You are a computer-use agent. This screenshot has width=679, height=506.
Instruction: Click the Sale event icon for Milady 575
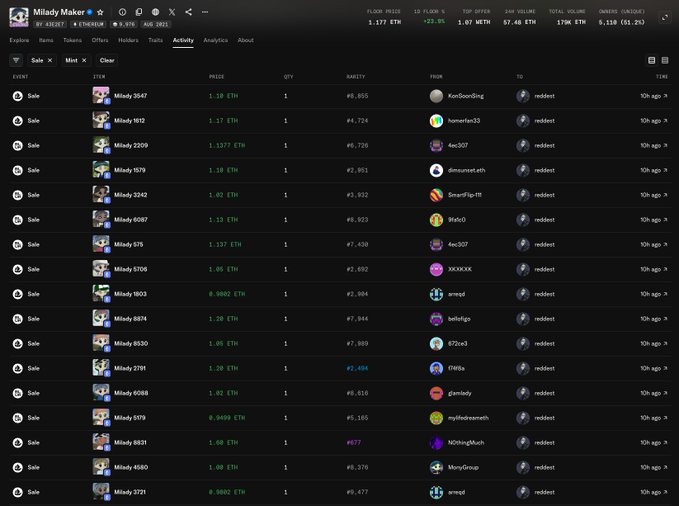coord(18,244)
